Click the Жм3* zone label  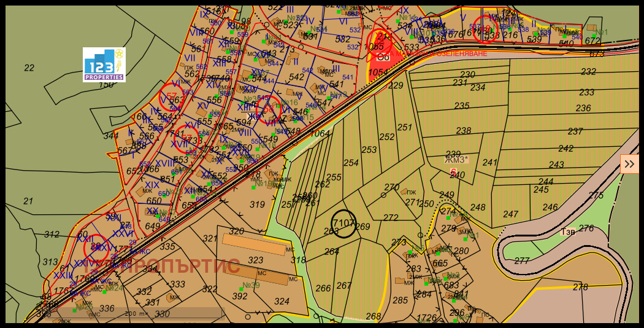click(x=456, y=160)
